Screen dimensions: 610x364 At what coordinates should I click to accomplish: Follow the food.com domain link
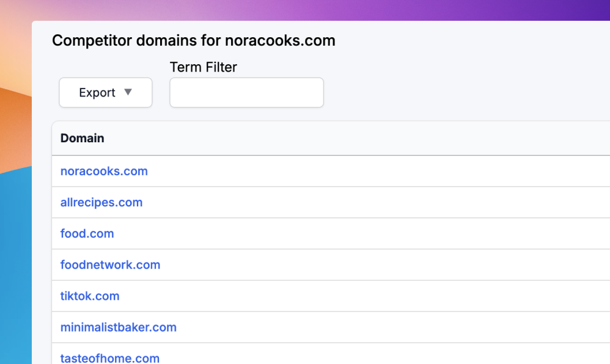tap(87, 233)
